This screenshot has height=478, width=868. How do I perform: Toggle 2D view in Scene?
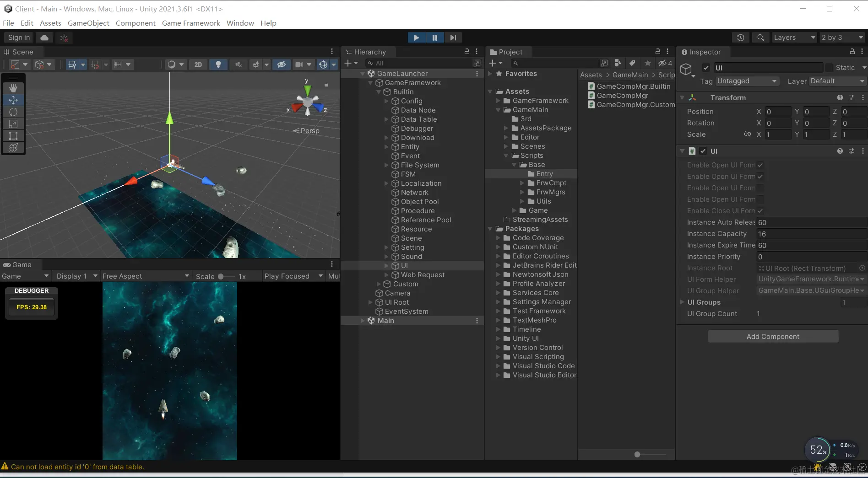click(198, 64)
